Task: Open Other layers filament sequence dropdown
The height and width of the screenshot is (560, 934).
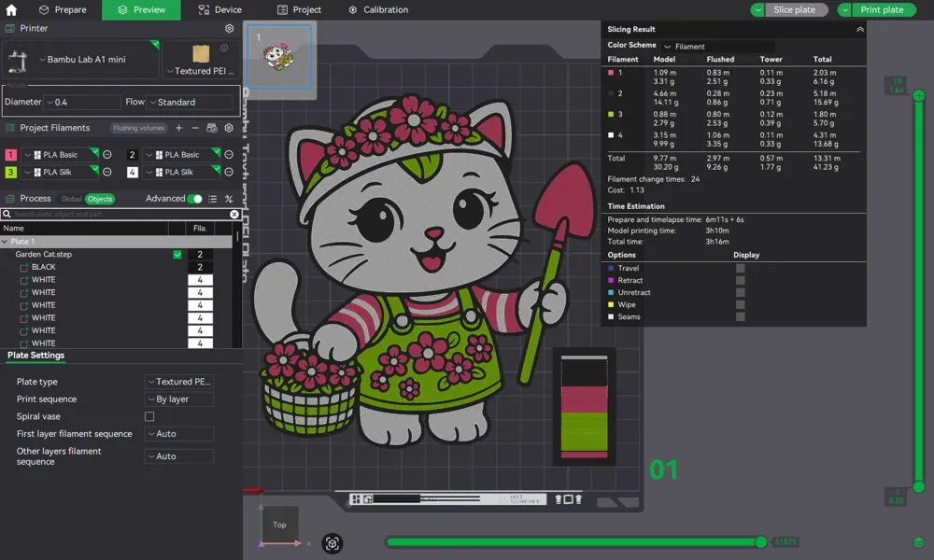Action: coord(178,456)
